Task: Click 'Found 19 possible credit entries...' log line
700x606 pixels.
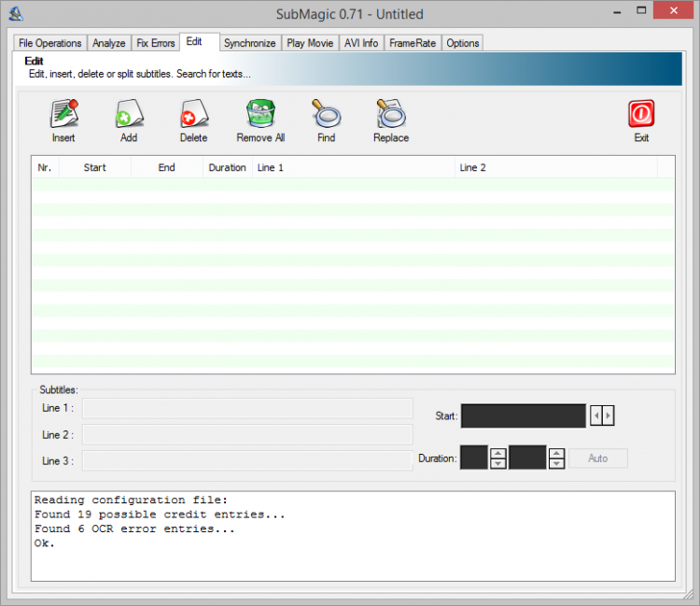Action: [160, 514]
